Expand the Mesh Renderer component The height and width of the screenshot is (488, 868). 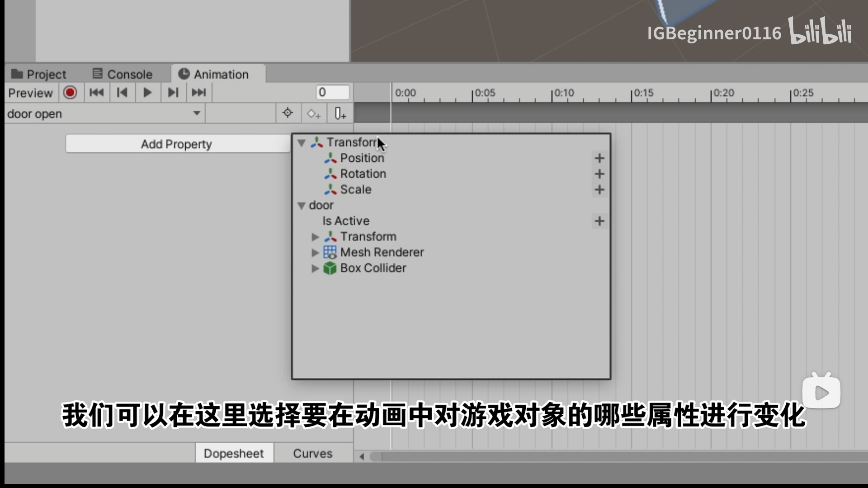click(315, 253)
